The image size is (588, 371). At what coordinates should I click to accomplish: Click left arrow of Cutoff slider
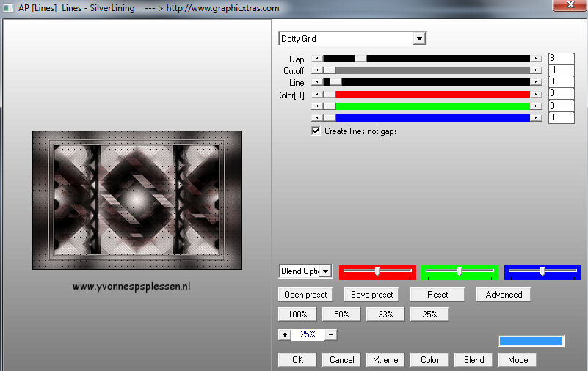(317, 70)
